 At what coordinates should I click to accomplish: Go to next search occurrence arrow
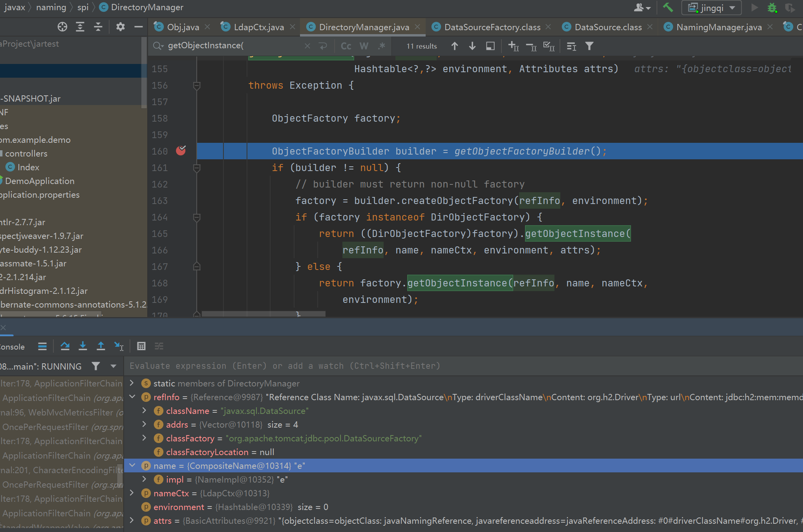pos(472,46)
